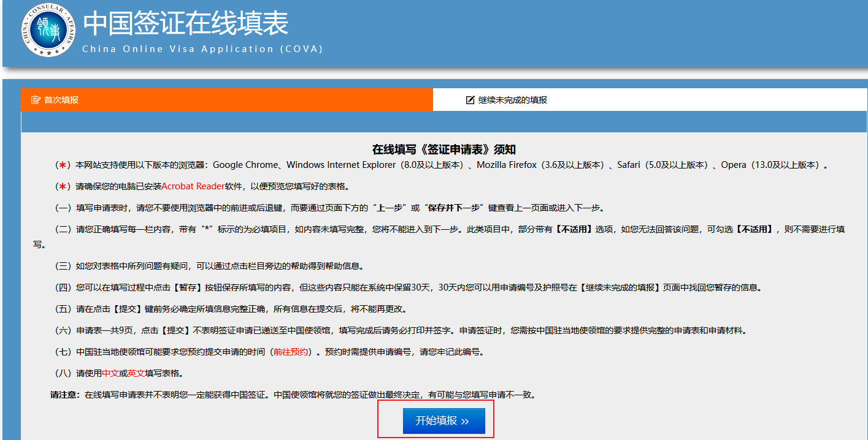Click the Google Chrome text in browser list

click(x=245, y=165)
